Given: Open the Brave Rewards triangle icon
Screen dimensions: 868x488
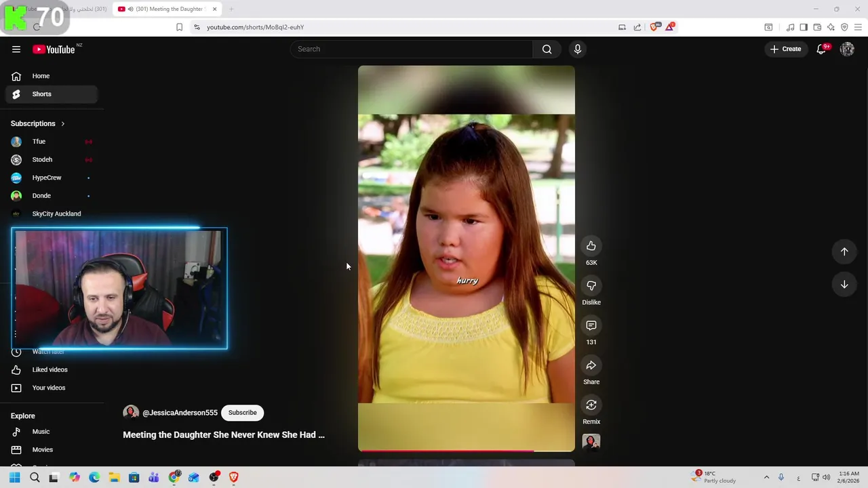Looking at the screenshot, I should (670, 27).
